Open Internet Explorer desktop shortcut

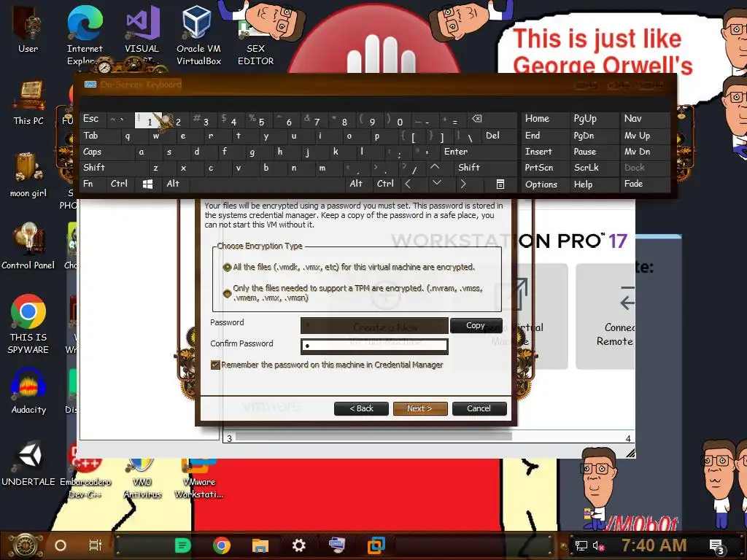85,34
